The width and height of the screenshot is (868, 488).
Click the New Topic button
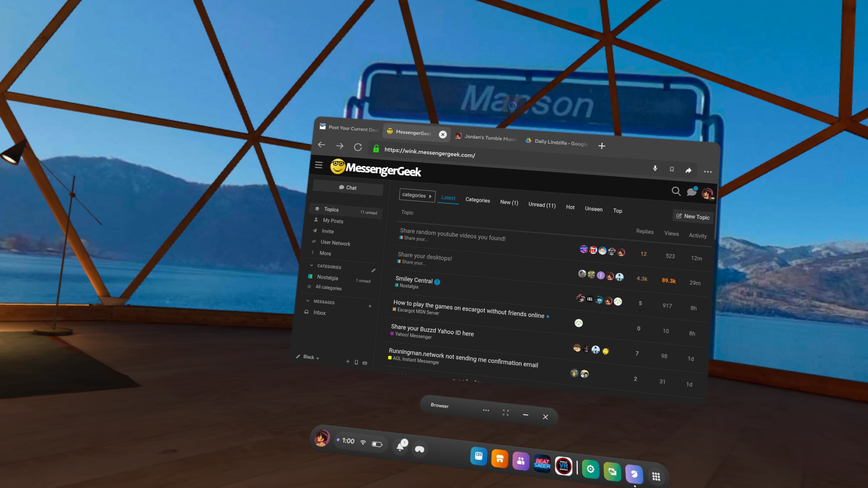pyautogui.click(x=693, y=217)
